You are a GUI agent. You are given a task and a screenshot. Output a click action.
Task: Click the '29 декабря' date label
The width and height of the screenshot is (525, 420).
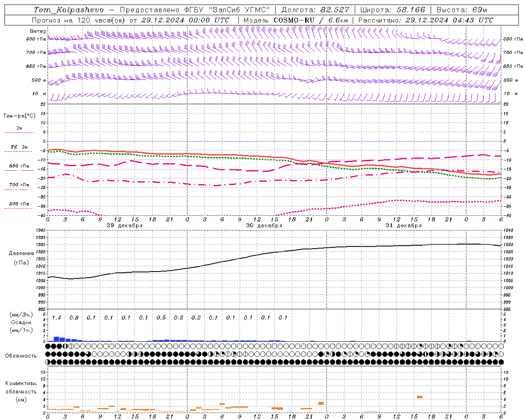(x=125, y=226)
